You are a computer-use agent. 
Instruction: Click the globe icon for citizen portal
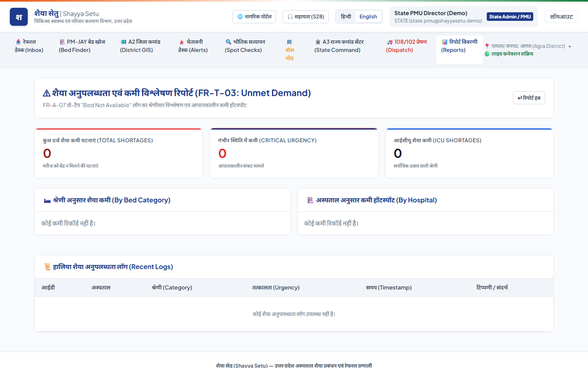(x=240, y=17)
